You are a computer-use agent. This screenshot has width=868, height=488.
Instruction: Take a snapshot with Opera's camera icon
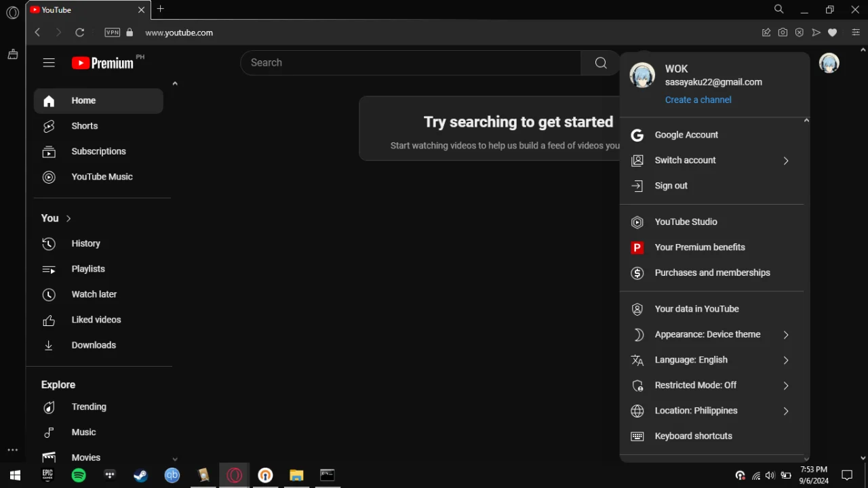(783, 33)
